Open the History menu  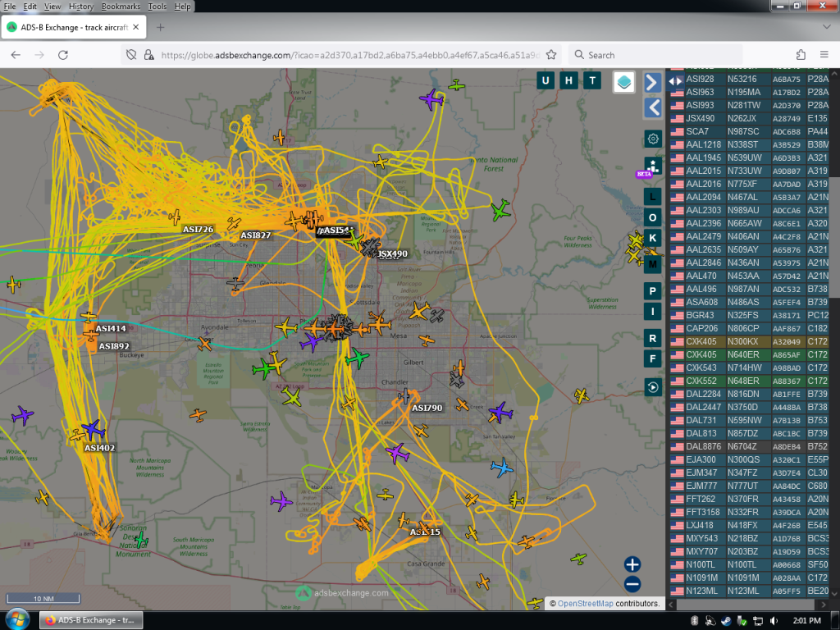(x=81, y=7)
